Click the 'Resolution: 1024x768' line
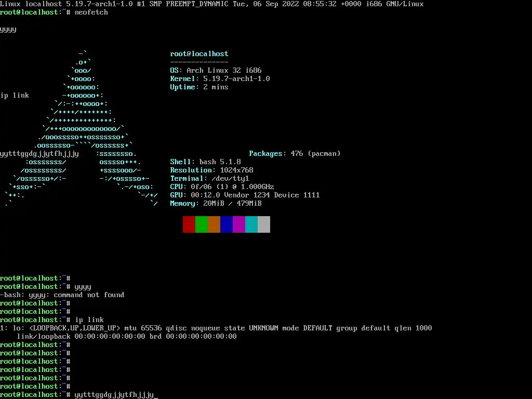 tap(212, 170)
